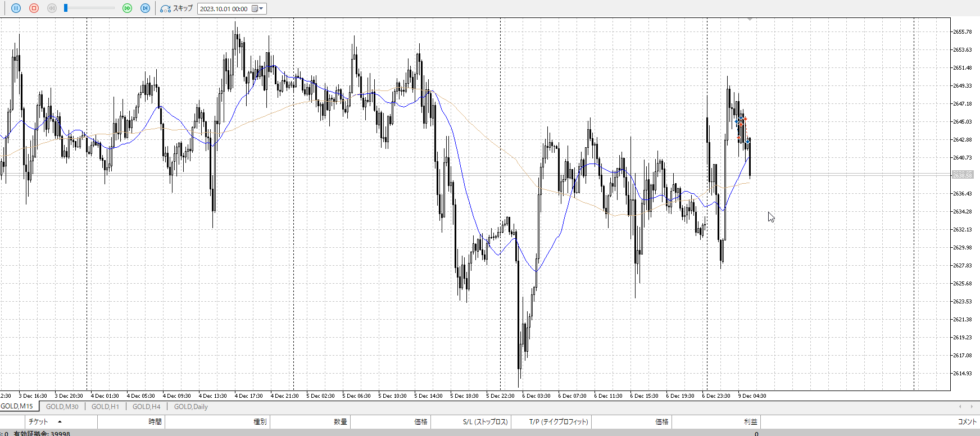Adjust the playback speed slider
The image size is (980, 436).
pos(66,8)
